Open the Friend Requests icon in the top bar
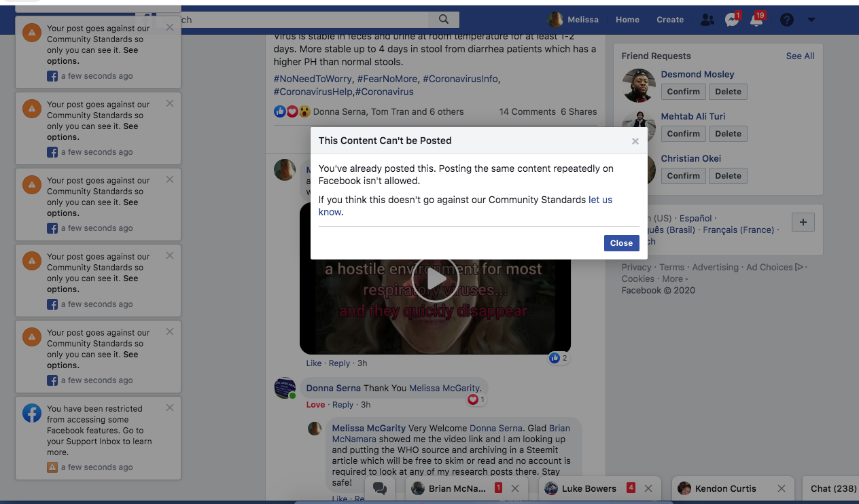This screenshot has height=504, width=859. [x=707, y=20]
